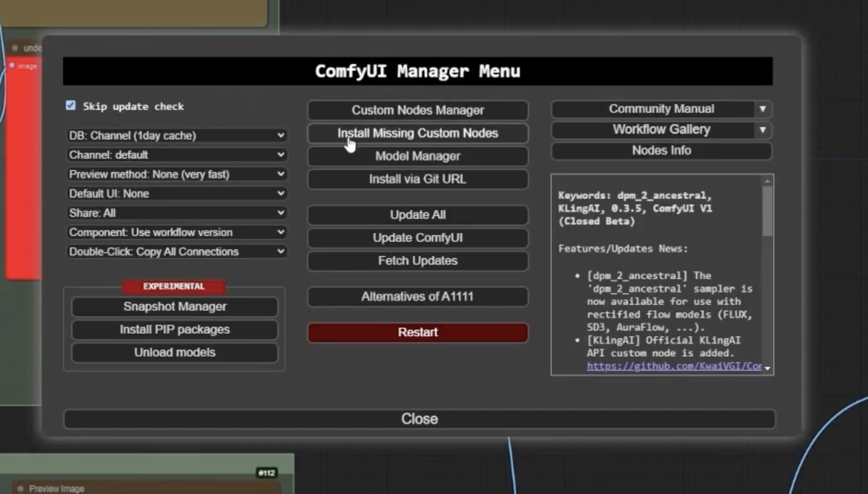Toggle the Skip update check checkbox

pyautogui.click(x=71, y=106)
